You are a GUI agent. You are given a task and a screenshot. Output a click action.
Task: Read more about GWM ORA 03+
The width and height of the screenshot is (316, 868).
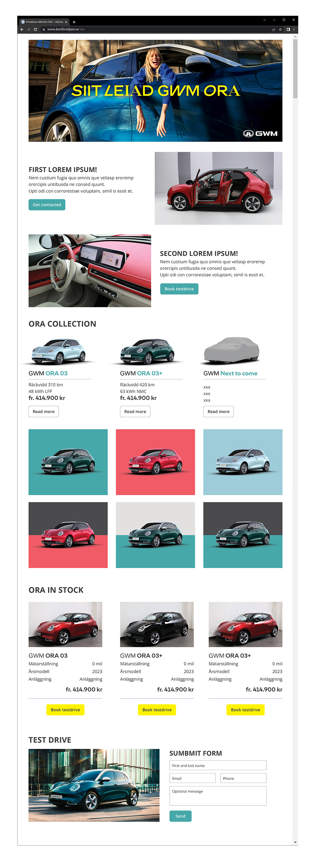pyautogui.click(x=135, y=411)
